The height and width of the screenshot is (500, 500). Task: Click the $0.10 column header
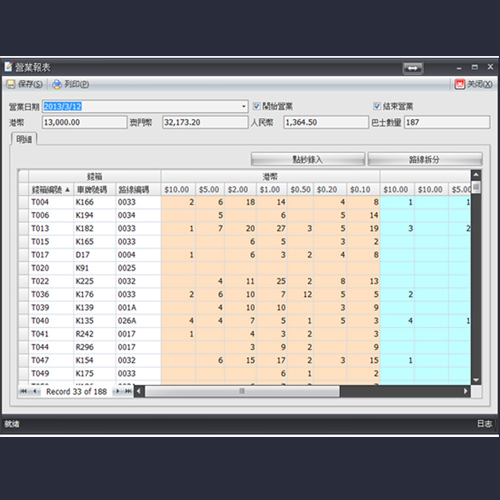pos(363,190)
